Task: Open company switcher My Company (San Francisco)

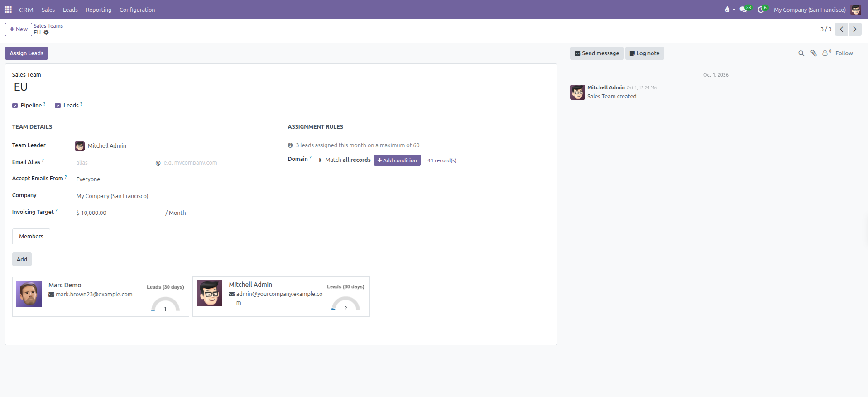Action: click(810, 10)
